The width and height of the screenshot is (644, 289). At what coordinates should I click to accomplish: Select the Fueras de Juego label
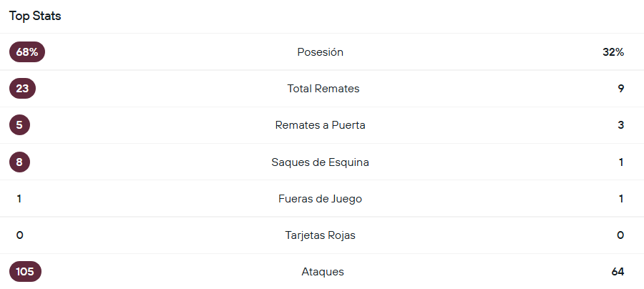pos(321,199)
